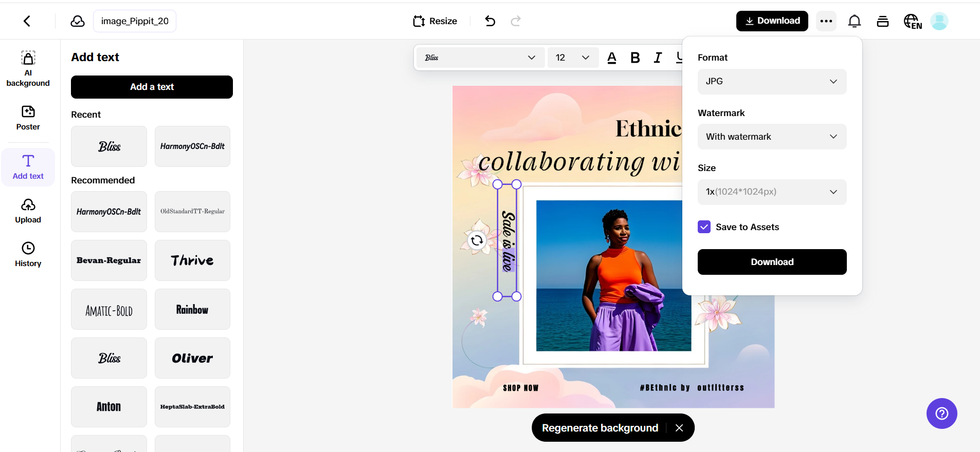Select the 'collaborating' script text on poster
The image size is (980, 452).
pyautogui.click(x=561, y=162)
